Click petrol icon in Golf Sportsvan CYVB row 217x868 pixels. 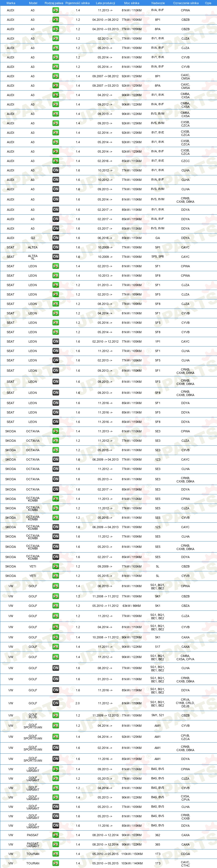(x=56, y=725)
